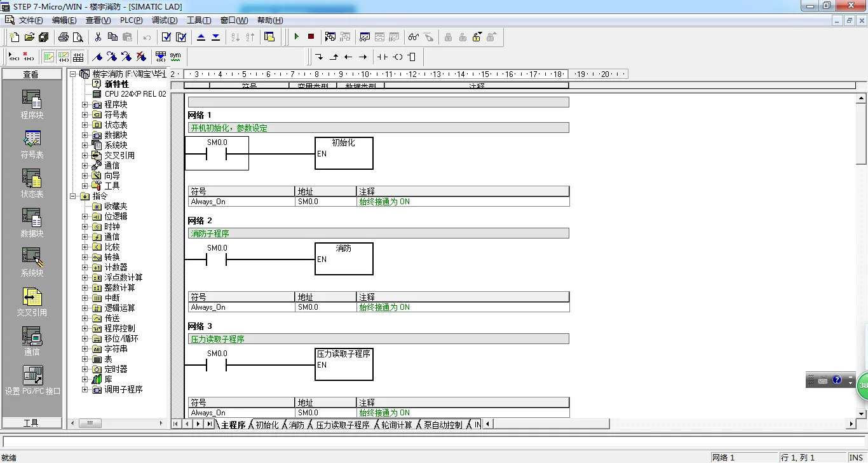Open 数据块 from the navigation bar
Viewport: 868px width, 463px height.
point(32,225)
